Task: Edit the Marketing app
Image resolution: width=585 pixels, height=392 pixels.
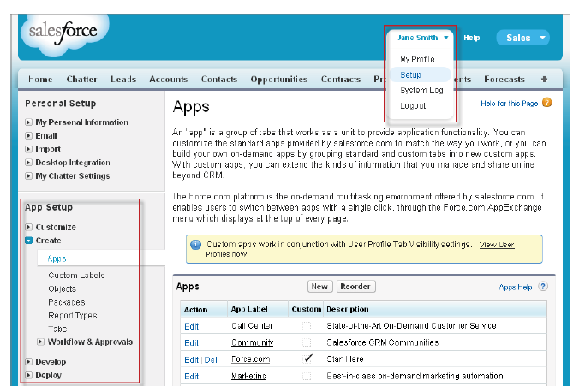Action: [x=191, y=376]
